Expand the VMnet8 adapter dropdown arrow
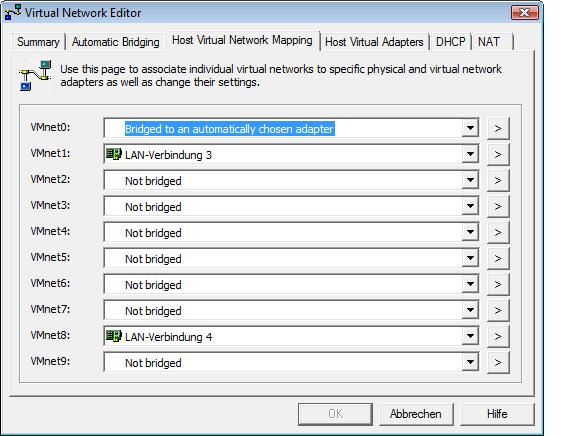Viewport: 569px width, 436px height. pyautogui.click(x=470, y=336)
